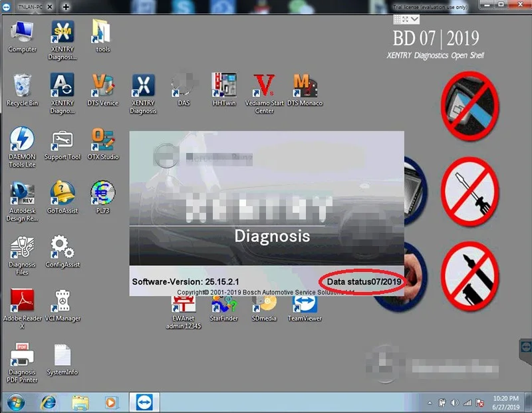Open the Computer desktop icon
This screenshot has width=532, height=413.
click(22, 37)
